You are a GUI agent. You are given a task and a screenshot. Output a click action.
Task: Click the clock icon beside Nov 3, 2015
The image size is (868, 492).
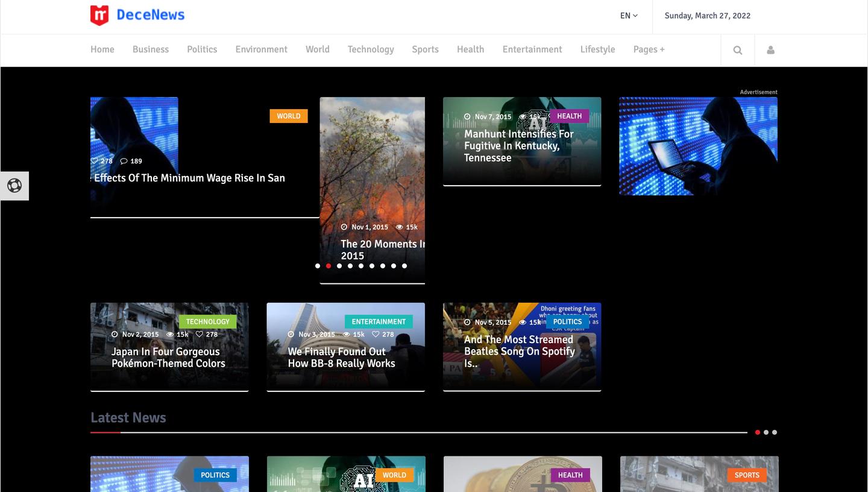tap(291, 335)
